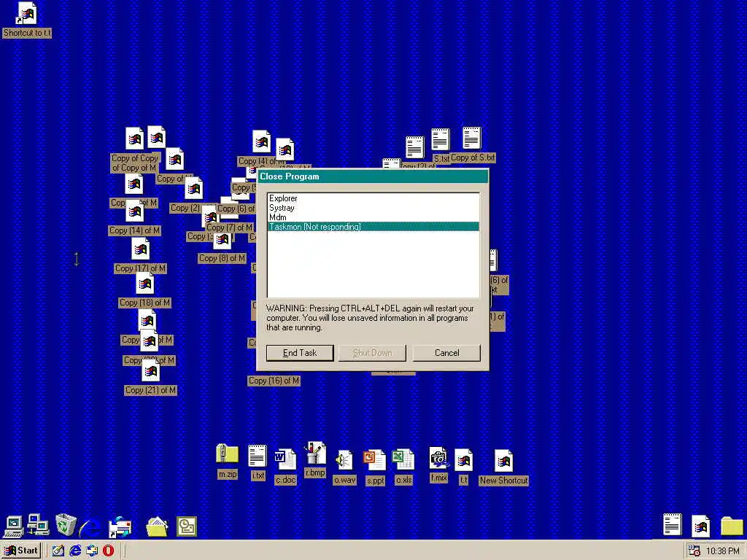
Task: Select the Shortcut to t.t icon
Action: click(27, 13)
